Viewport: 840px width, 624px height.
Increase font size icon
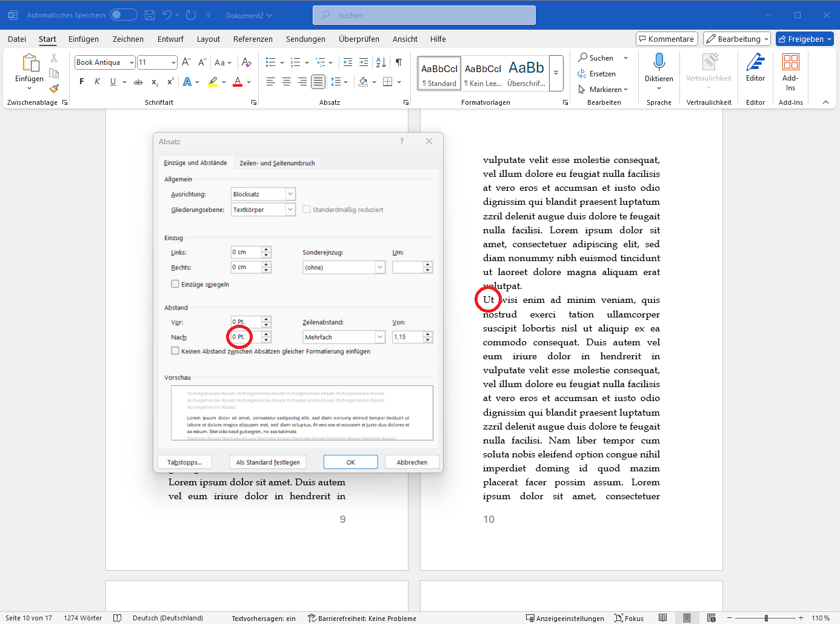click(187, 62)
